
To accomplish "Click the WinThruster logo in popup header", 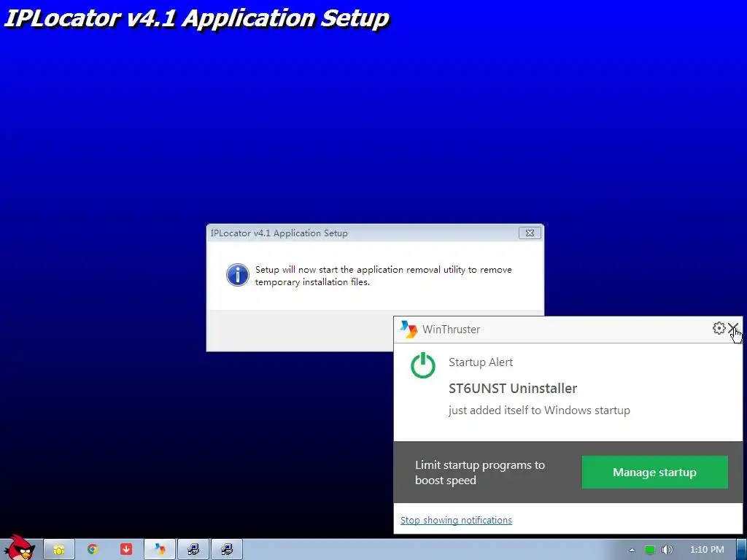I will point(409,329).
